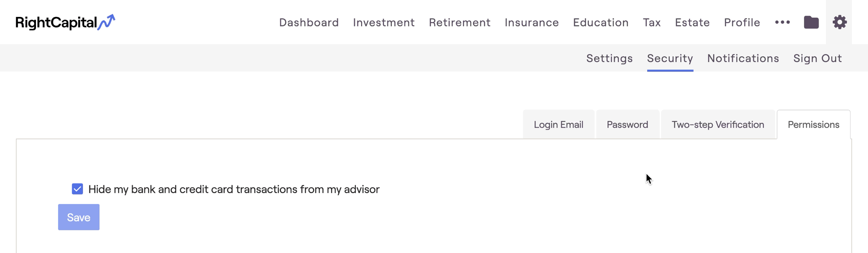The image size is (868, 253).
Task: Go to the Estate section
Action: tap(692, 22)
